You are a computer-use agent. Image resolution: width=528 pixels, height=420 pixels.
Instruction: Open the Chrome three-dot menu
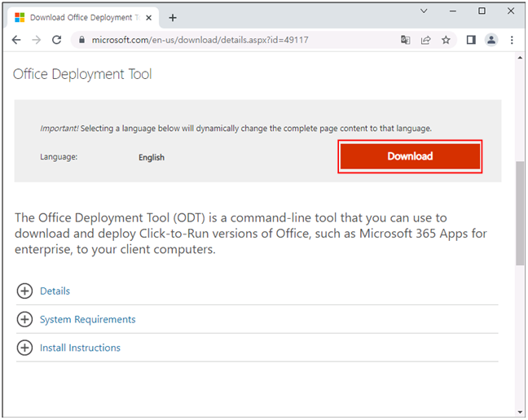(512, 40)
